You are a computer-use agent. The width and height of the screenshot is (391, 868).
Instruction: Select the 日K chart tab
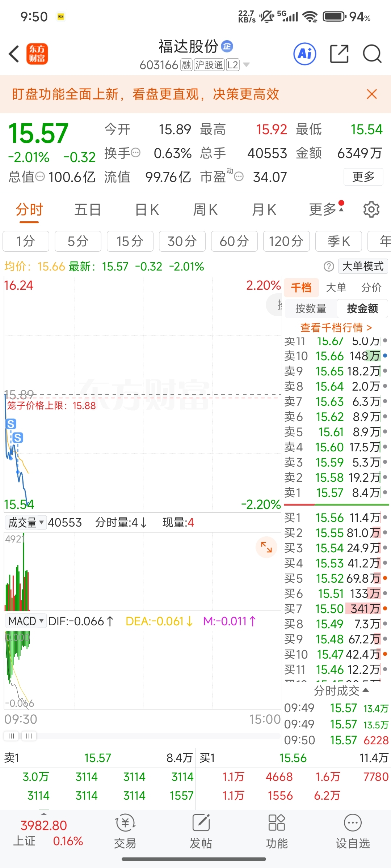coord(147,209)
